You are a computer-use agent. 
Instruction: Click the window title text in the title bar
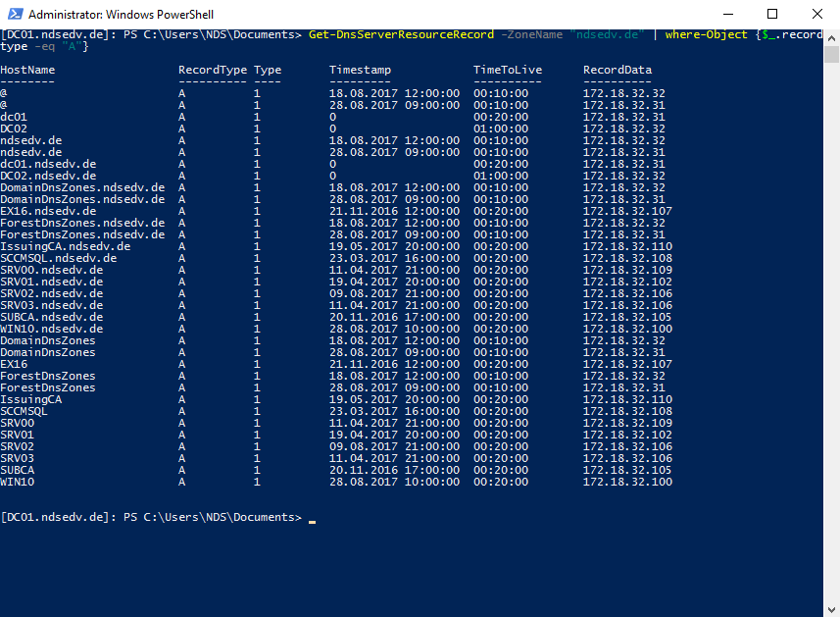[x=121, y=15]
